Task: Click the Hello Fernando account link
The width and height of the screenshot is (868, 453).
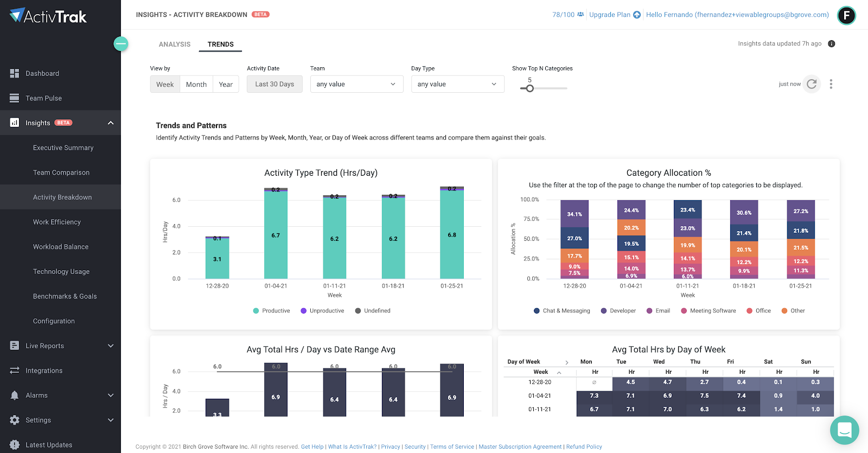Action: [x=737, y=15]
